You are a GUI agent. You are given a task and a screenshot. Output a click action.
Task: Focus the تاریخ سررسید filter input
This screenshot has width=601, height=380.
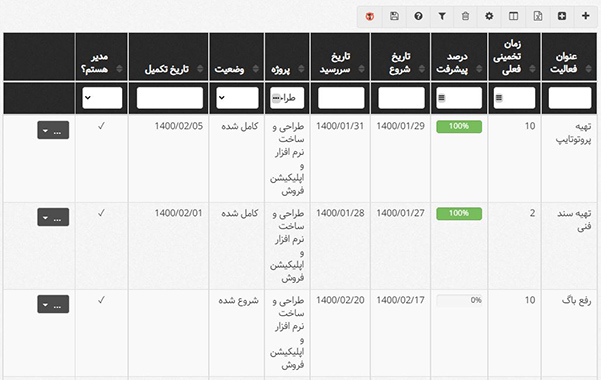tap(341, 98)
